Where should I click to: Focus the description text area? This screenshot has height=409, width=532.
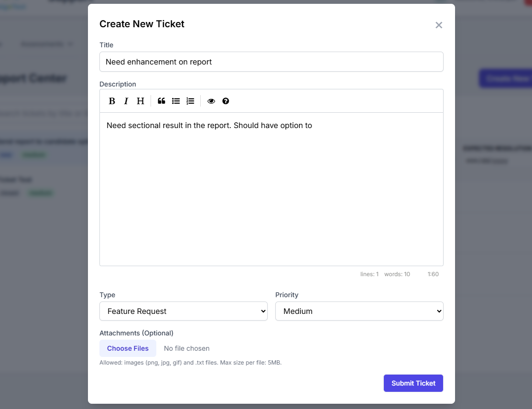(271, 186)
